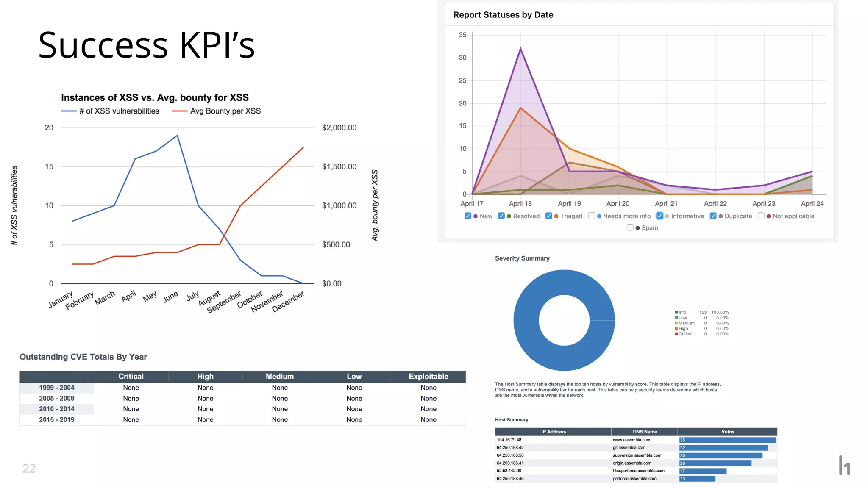Uncheck the New status checkbox
The image size is (868, 488).
pyautogui.click(x=468, y=216)
